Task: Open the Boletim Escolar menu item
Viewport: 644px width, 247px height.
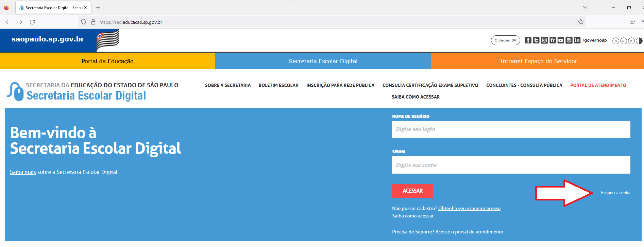Action: click(x=278, y=85)
